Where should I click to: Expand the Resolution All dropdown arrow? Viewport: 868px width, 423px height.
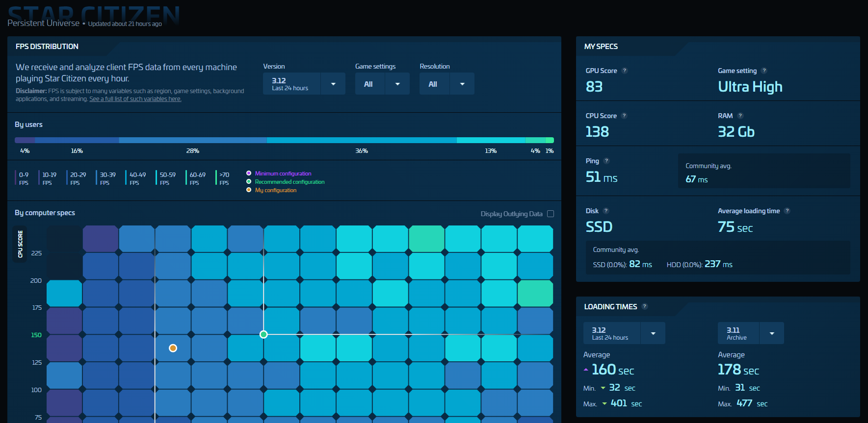click(462, 84)
